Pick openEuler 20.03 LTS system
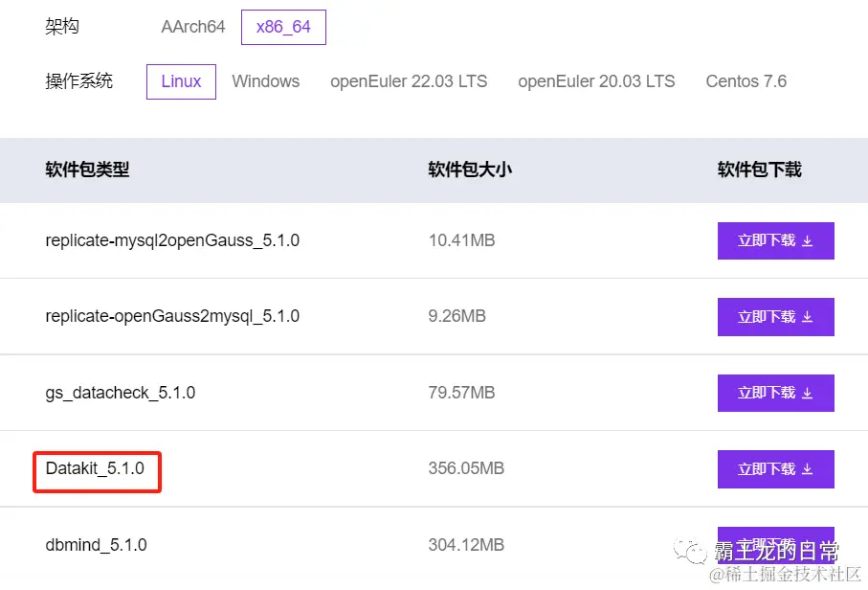868x590 pixels. coord(596,81)
